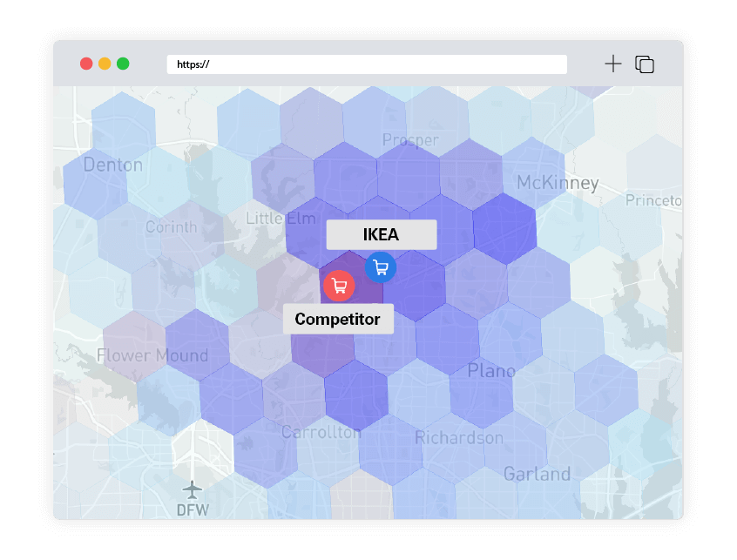Image resolution: width=737 pixels, height=560 pixels.
Task: Click the Prosper city label
Action: (410, 140)
